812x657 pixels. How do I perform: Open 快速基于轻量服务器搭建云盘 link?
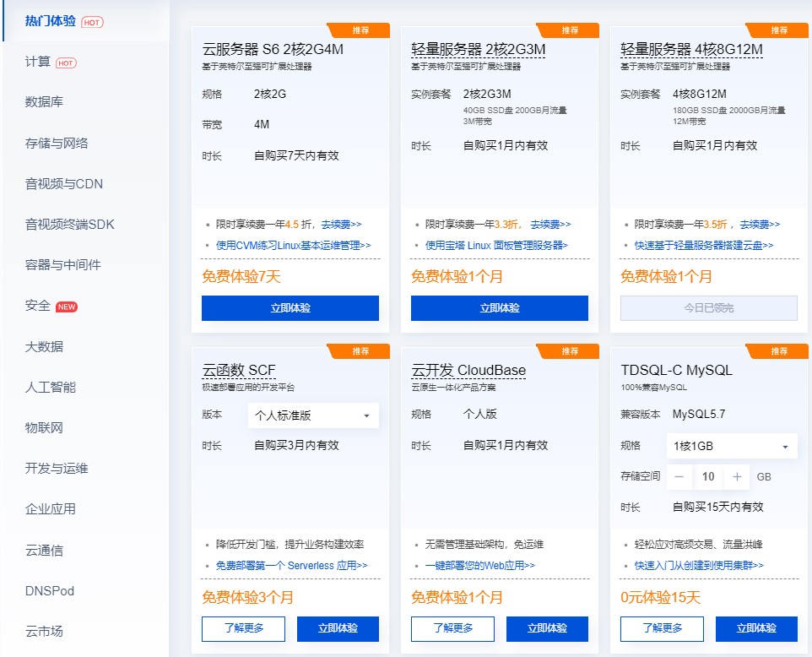[704, 246]
